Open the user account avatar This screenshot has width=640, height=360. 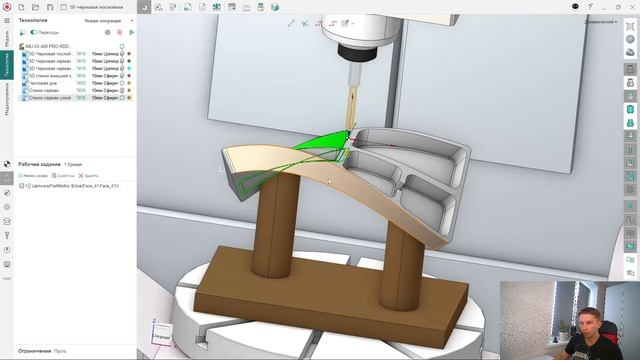[575, 7]
